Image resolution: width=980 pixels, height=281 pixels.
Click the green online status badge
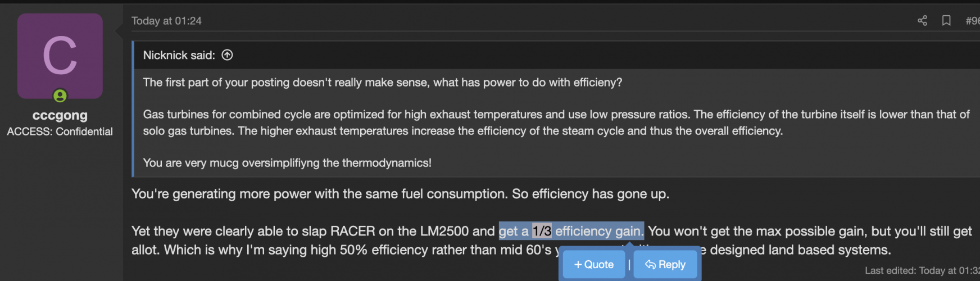pyautogui.click(x=60, y=96)
